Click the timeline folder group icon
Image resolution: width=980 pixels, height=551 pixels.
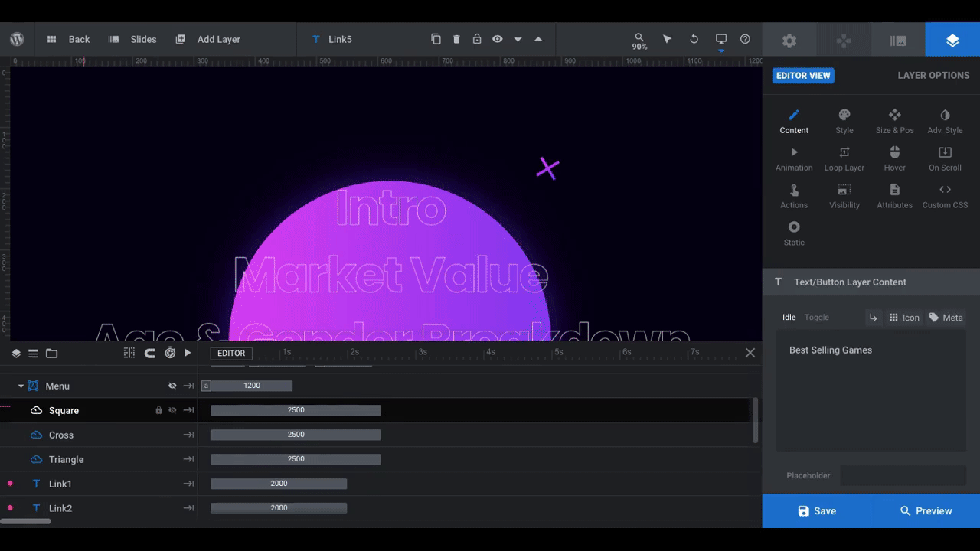tap(51, 353)
